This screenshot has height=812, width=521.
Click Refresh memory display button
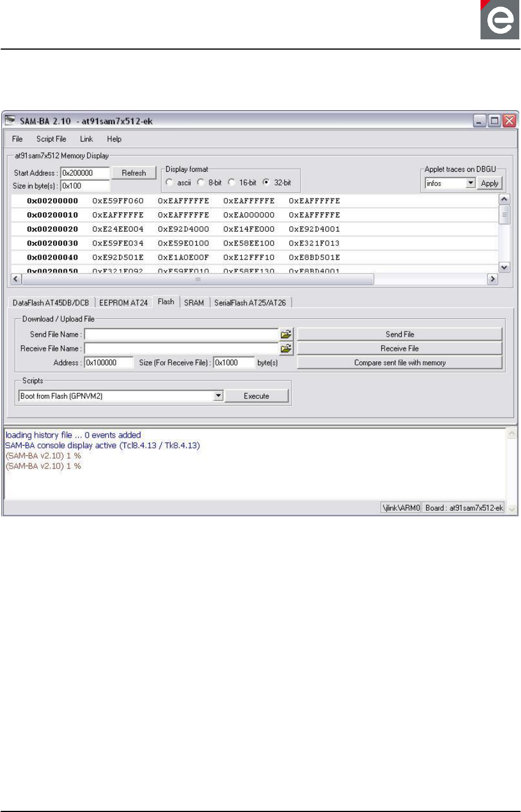pyautogui.click(x=134, y=173)
